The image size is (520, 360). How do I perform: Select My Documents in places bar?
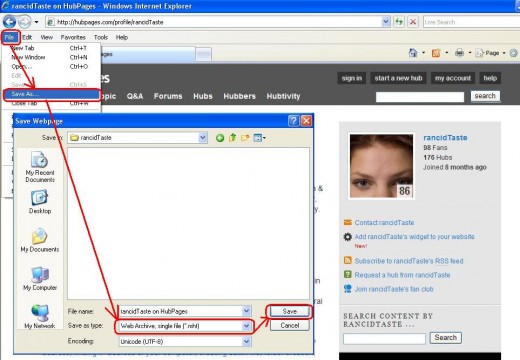(x=40, y=240)
